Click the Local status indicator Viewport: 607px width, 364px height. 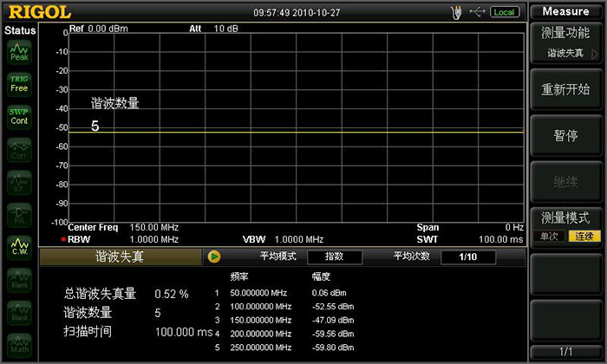(505, 12)
